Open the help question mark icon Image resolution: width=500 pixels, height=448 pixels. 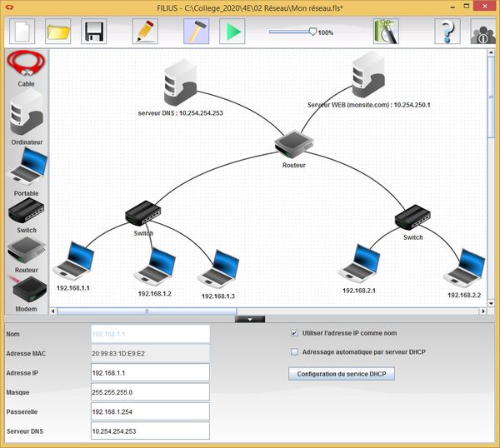point(447,32)
